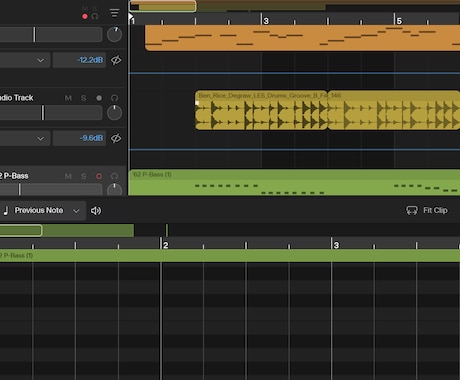Adjust the Audio Track pan knob
The height and width of the screenshot is (380, 460).
click(114, 113)
